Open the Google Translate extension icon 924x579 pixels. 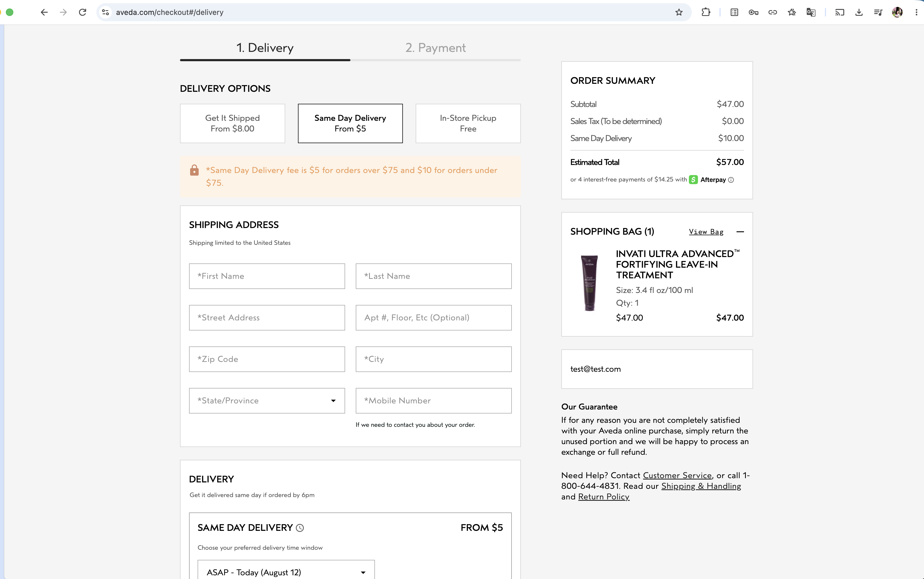[x=811, y=12]
